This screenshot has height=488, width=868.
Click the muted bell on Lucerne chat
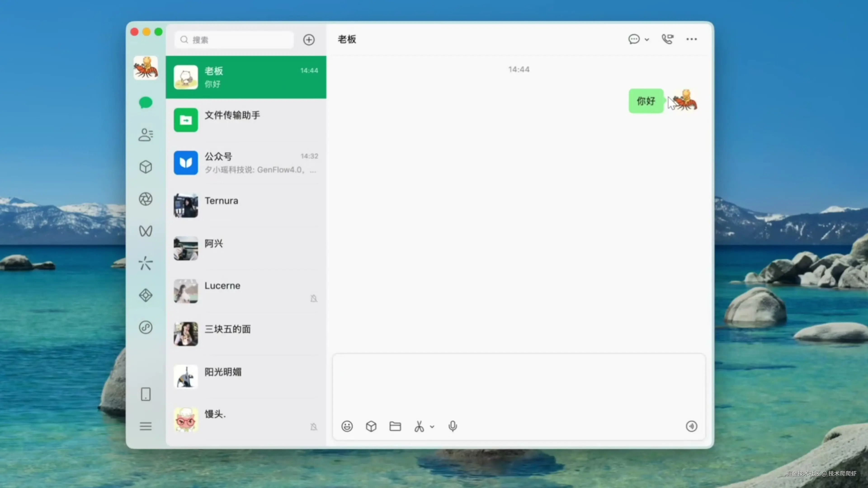[314, 298]
